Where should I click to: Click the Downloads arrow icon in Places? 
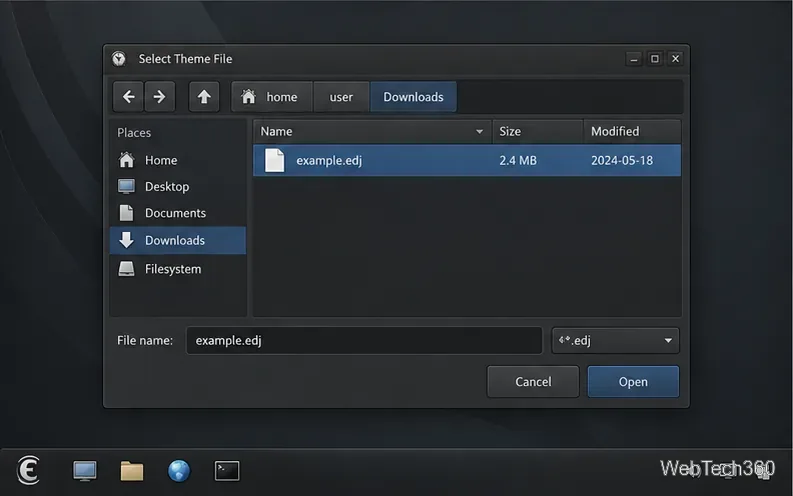126,240
